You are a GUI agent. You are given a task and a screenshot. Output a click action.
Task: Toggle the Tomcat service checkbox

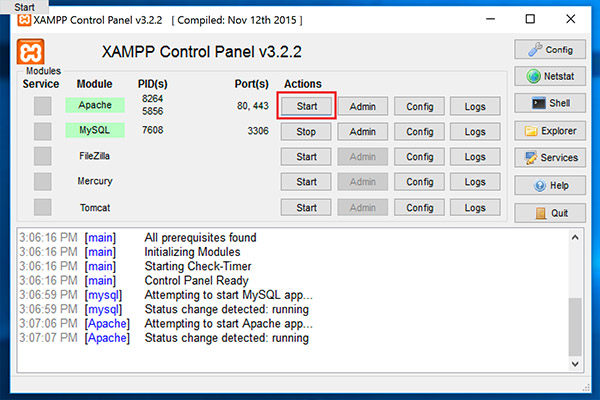pos(42,207)
